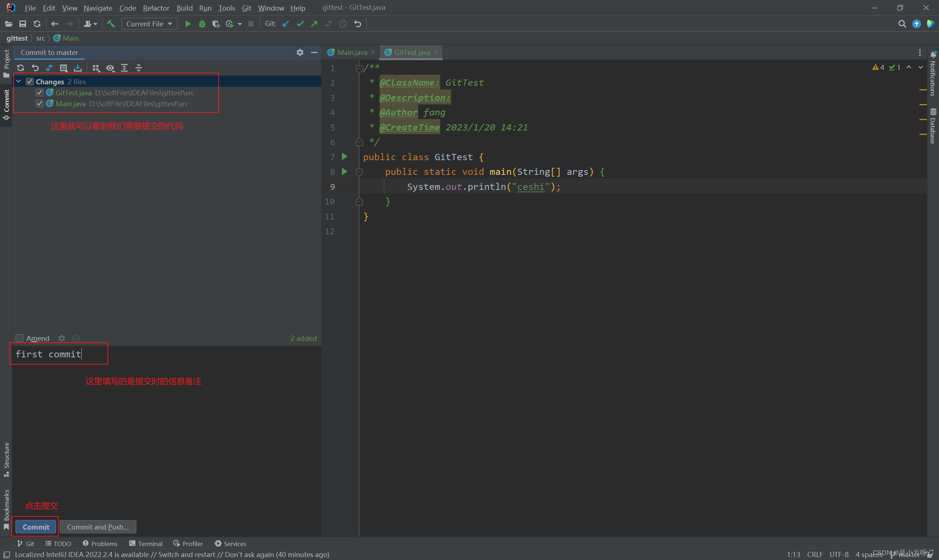939x560 pixels.
Task: Open the TODO tool window
Action: click(59, 544)
